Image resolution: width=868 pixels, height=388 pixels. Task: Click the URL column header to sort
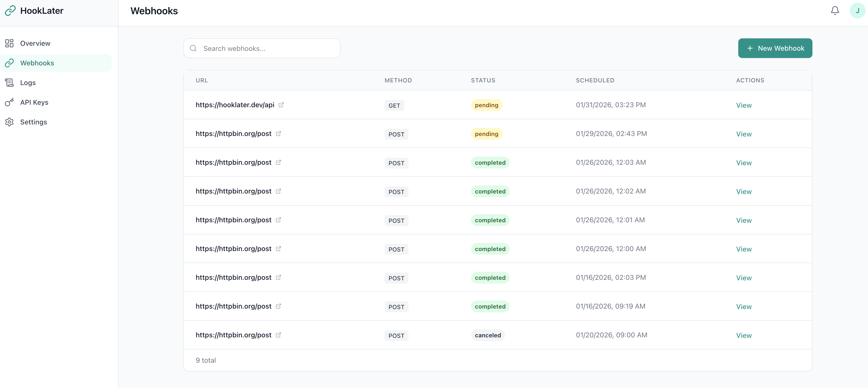point(202,80)
